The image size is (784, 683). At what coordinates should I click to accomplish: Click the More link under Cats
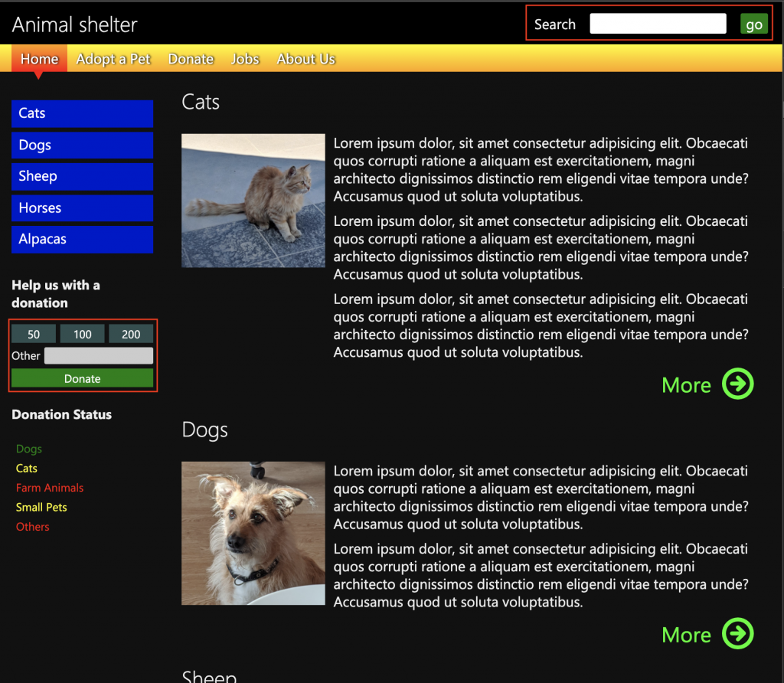[x=686, y=385]
